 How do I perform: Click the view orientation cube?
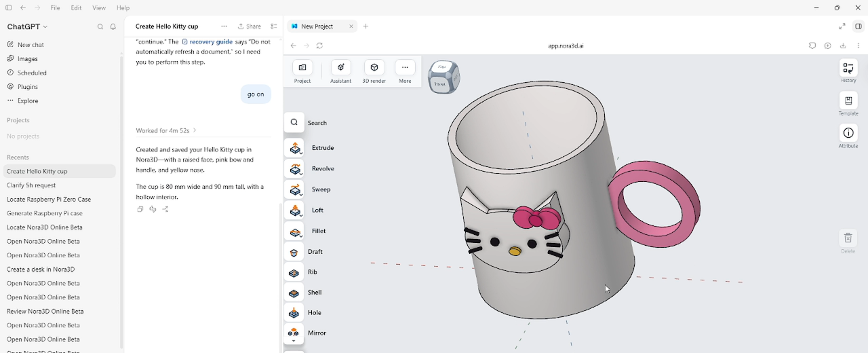coord(444,77)
